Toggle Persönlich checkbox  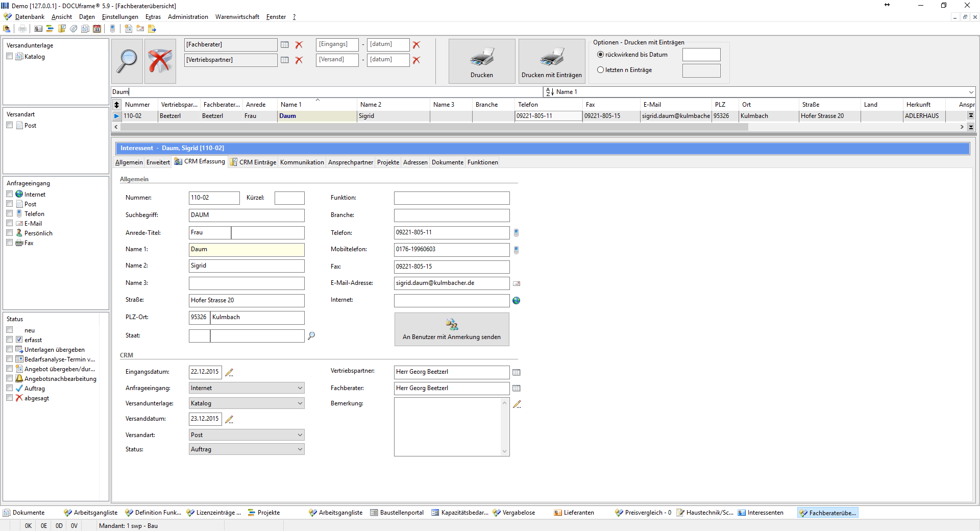[x=10, y=233]
